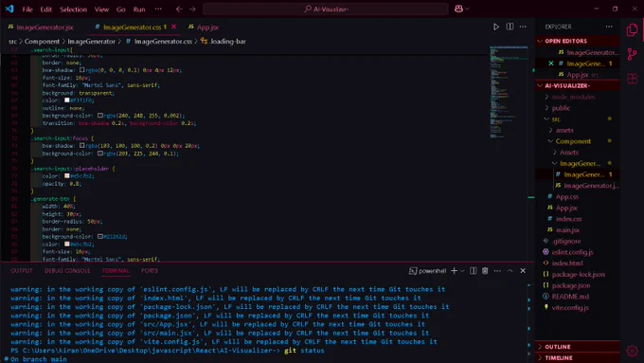Run the file with the play button

[496, 27]
